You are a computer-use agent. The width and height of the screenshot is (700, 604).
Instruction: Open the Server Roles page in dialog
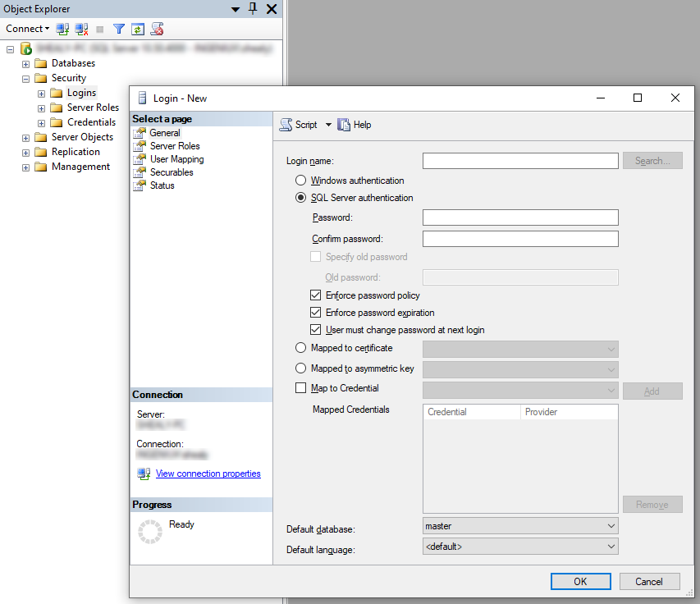tap(175, 146)
